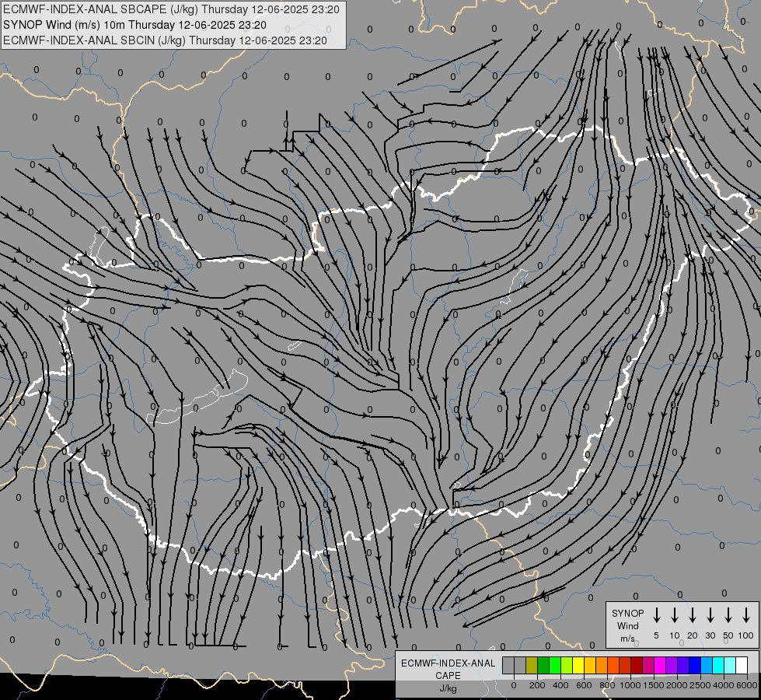Screen dimensions: 761x700
Task: Click the ECMWF-INDEX-ANAL label in the CAPE legend
Action: click(448, 663)
